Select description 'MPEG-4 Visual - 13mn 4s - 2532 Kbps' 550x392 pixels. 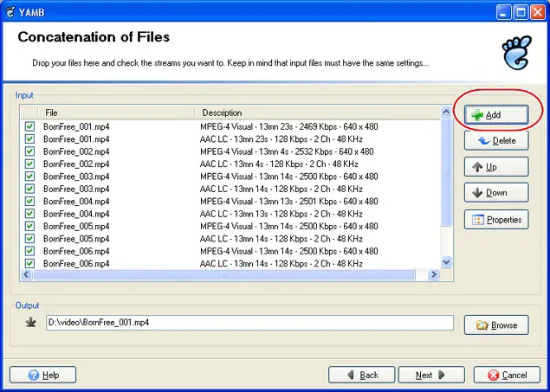[x=266, y=151]
